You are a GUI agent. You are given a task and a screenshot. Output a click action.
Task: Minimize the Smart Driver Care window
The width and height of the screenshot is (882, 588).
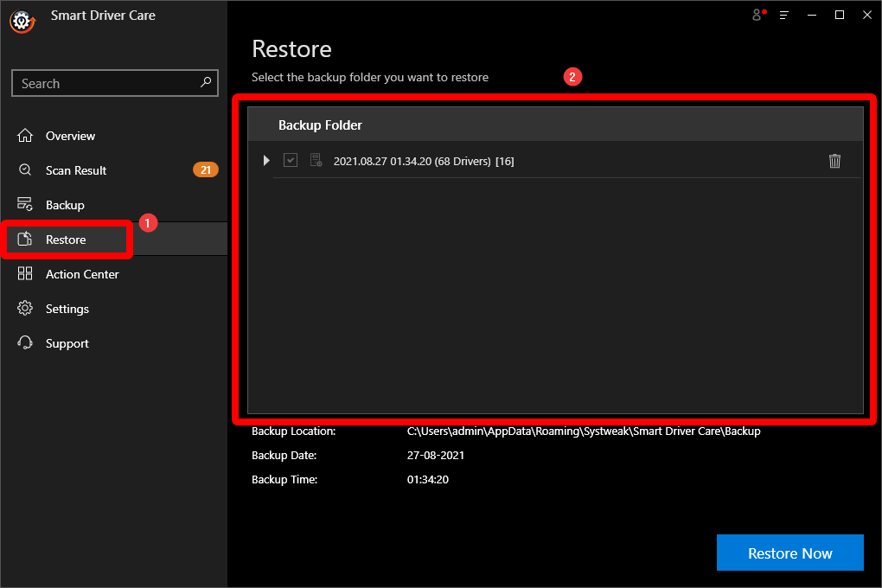812,16
